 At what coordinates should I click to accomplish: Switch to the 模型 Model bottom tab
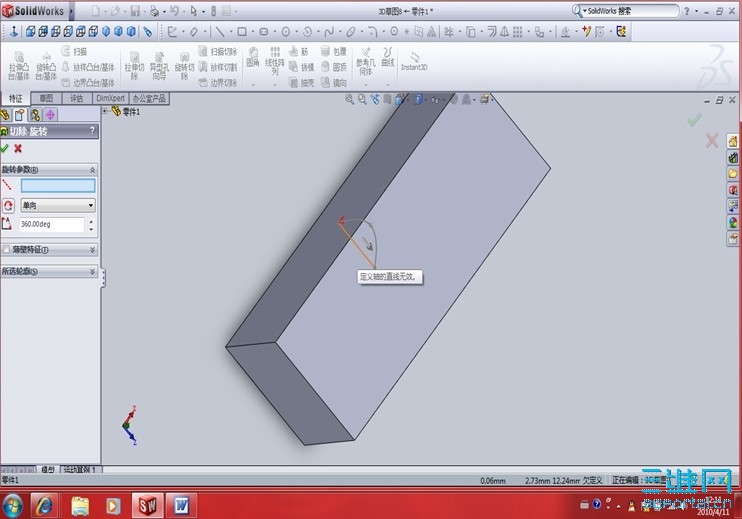pos(47,469)
